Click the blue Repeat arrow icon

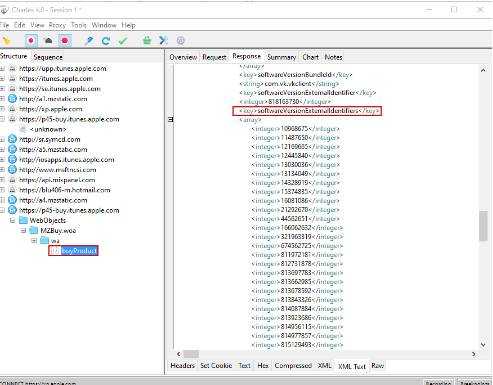(x=106, y=41)
